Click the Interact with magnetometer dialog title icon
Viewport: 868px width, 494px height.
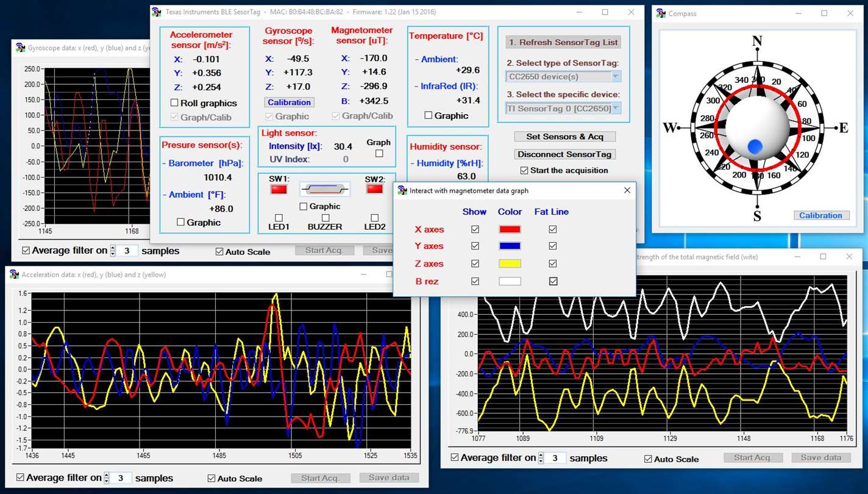(402, 191)
